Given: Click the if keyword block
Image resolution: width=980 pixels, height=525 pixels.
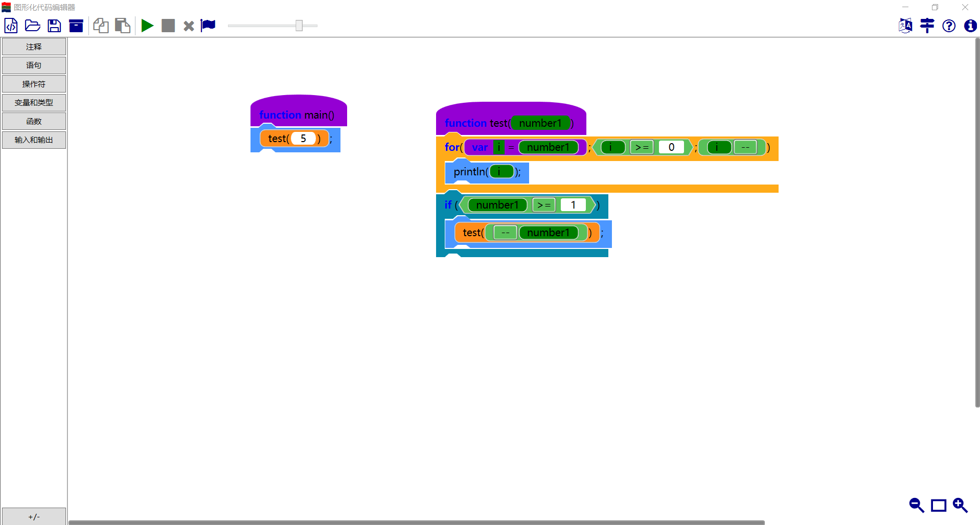Looking at the screenshot, I should coord(448,205).
